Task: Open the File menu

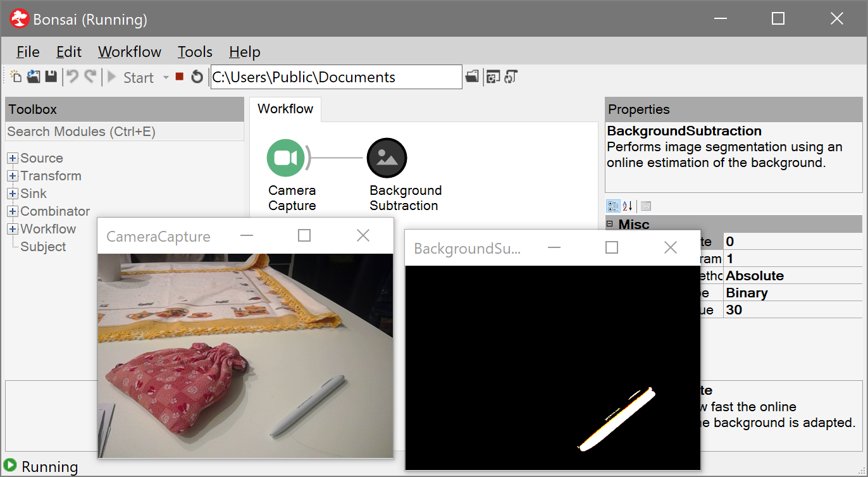Action: tap(28, 52)
